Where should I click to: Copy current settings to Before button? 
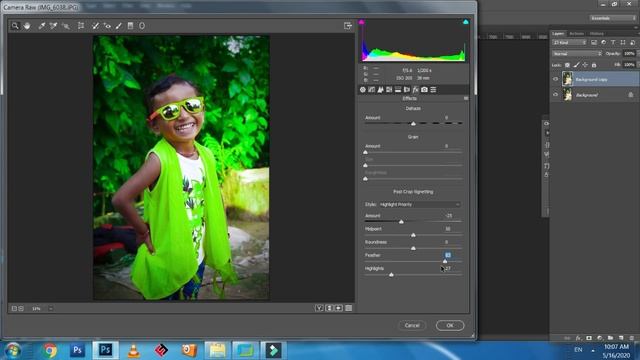[x=339, y=308]
